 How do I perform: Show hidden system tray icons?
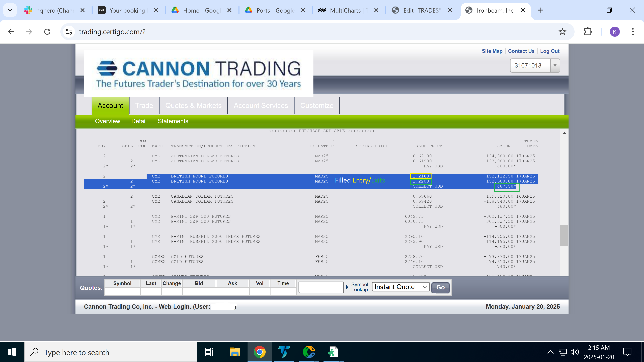550,352
